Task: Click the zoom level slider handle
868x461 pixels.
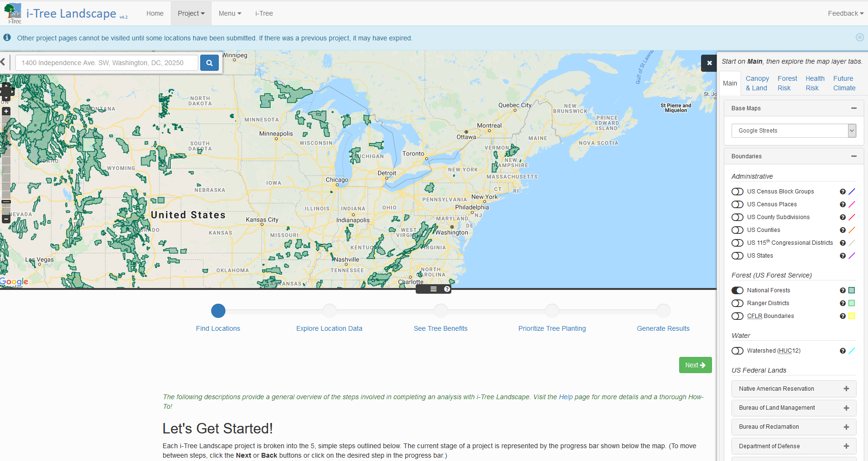Action: [x=6, y=202]
